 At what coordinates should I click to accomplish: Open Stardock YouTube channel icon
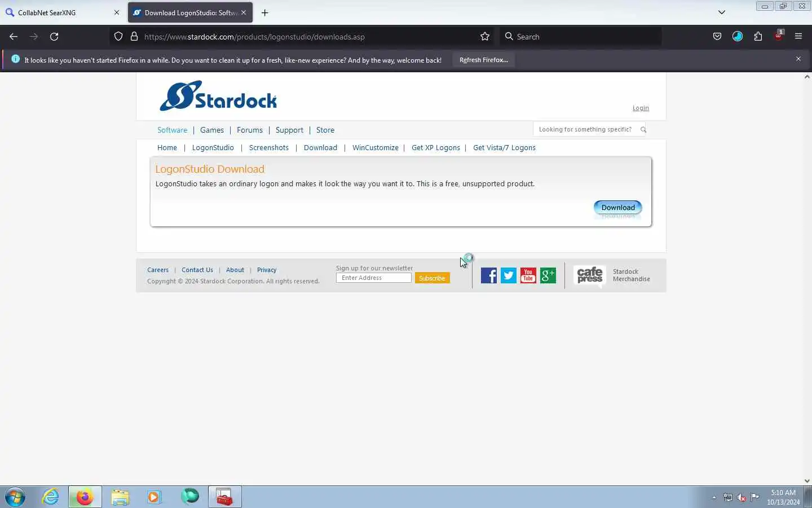[x=528, y=275]
